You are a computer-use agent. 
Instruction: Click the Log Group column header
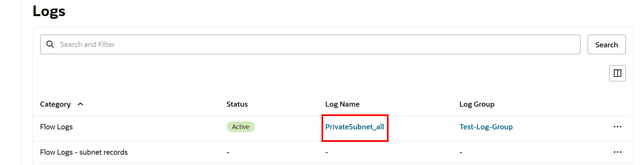(477, 104)
